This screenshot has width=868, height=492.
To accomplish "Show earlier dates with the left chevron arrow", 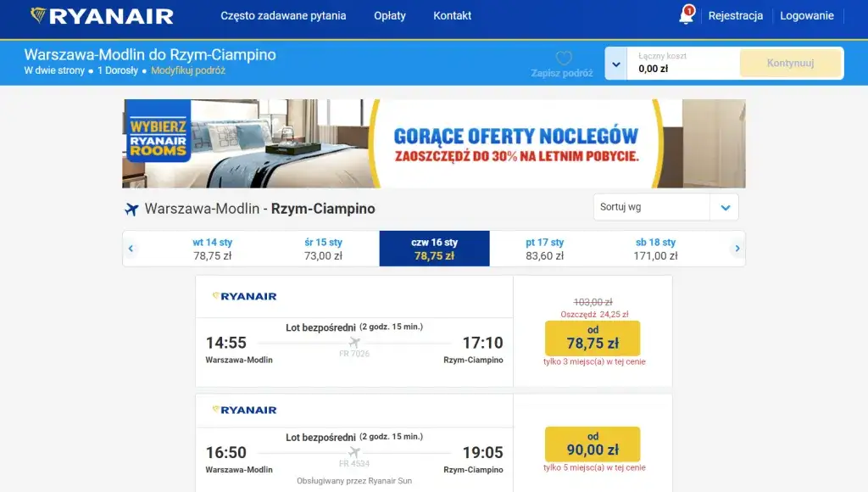I will coord(131,248).
